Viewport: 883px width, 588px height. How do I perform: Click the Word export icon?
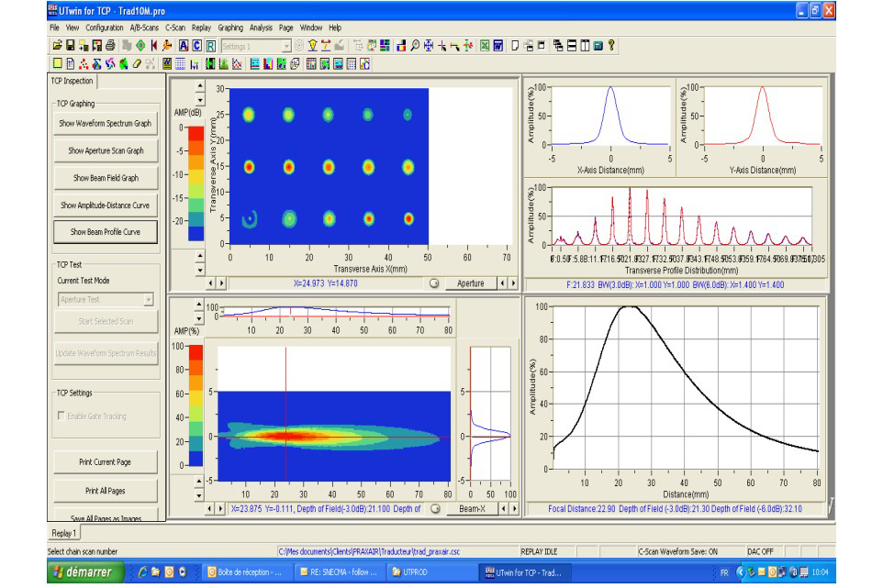(497, 45)
